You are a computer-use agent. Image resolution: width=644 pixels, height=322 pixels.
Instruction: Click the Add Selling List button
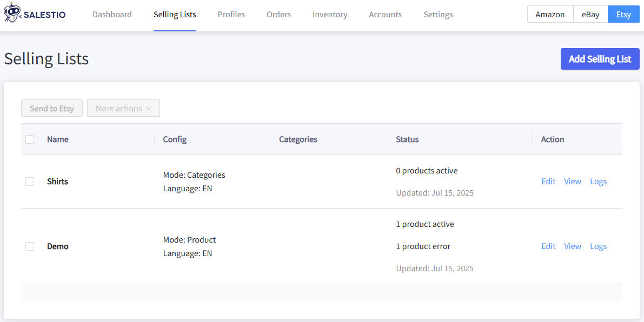pos(600,59)
